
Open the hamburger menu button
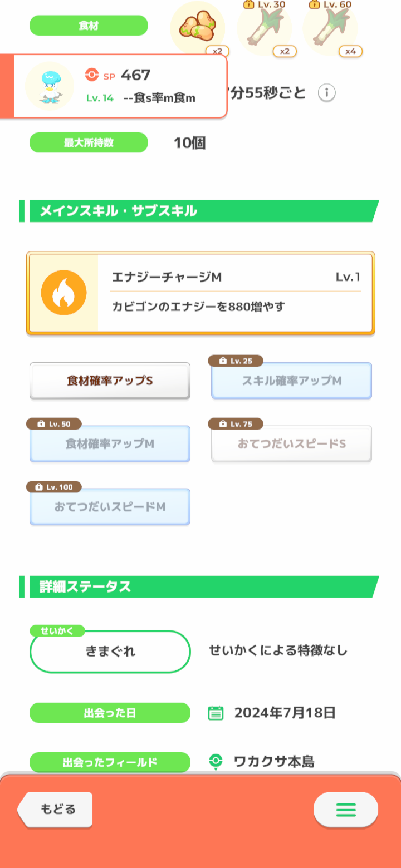coord(345,809)
